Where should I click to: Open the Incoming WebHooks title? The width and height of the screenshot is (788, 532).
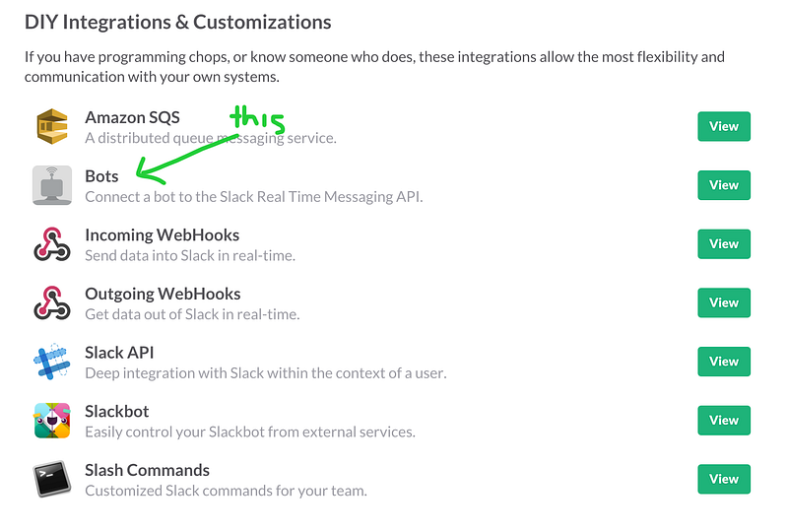[x=163, y=234]
